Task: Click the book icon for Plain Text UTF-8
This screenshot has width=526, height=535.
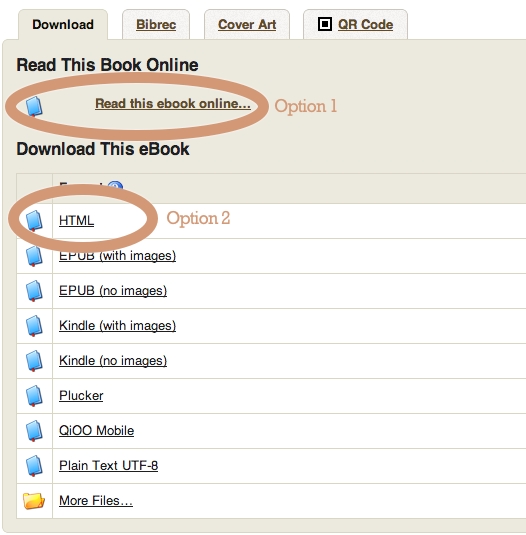Action: click(x=34, y=466)
